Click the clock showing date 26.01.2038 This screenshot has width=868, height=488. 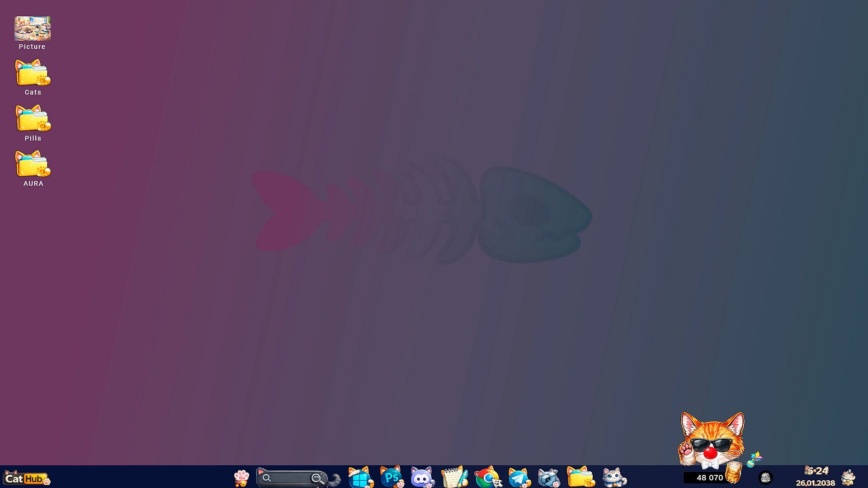[816, 477]
